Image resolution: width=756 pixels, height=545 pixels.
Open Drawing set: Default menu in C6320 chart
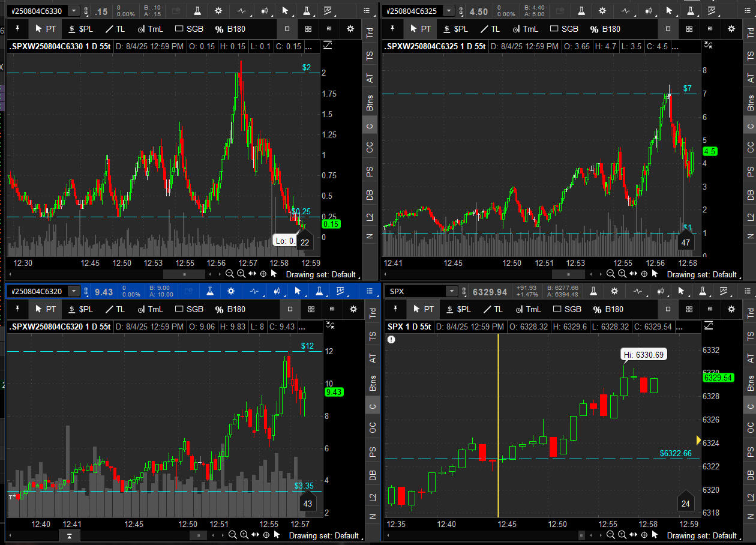324,535
